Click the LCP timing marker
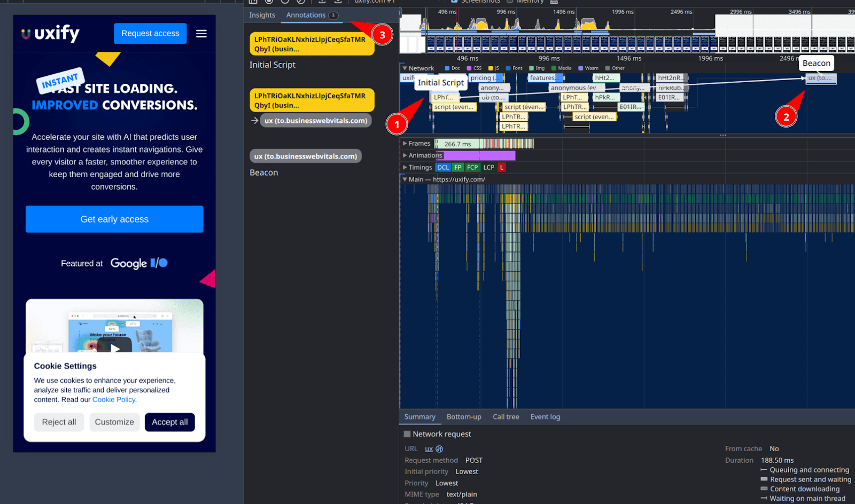This screenshot has width=855, height=504. (x=488, y=167)
